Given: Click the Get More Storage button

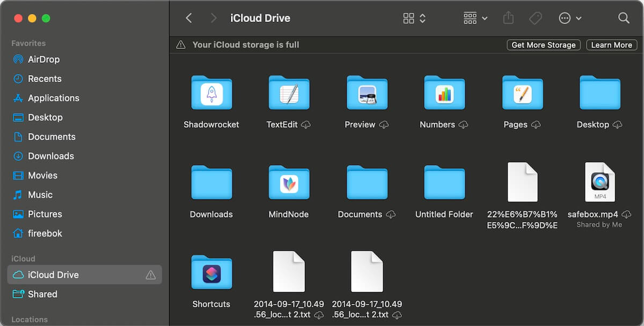Looking at the screenshot, I should [x=544, y=45].
